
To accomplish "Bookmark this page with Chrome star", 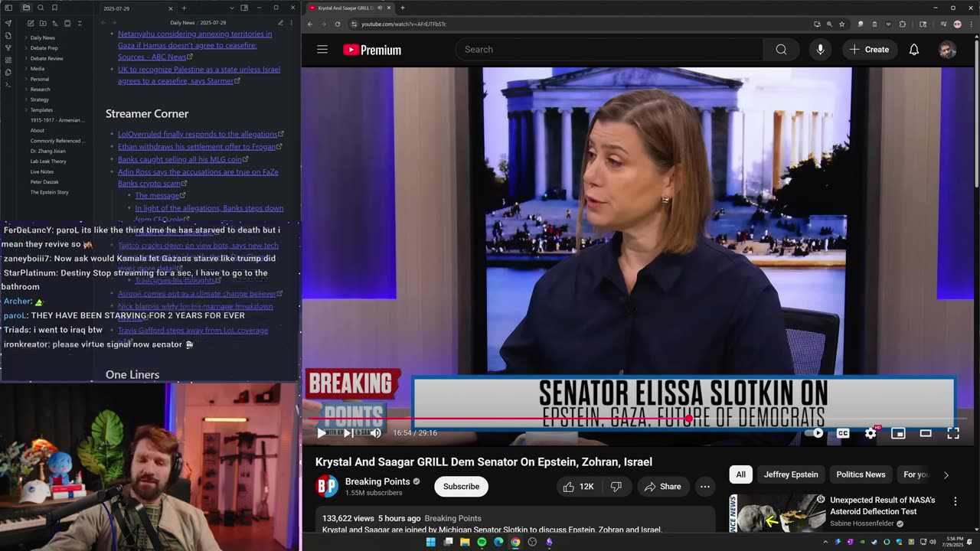I will (x=841, y=24).
